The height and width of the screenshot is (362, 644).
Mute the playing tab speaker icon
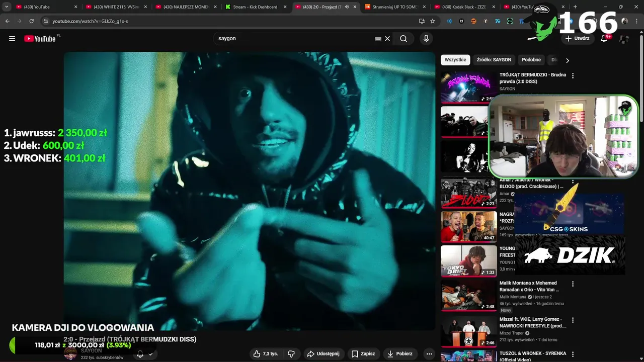(347, 7)
